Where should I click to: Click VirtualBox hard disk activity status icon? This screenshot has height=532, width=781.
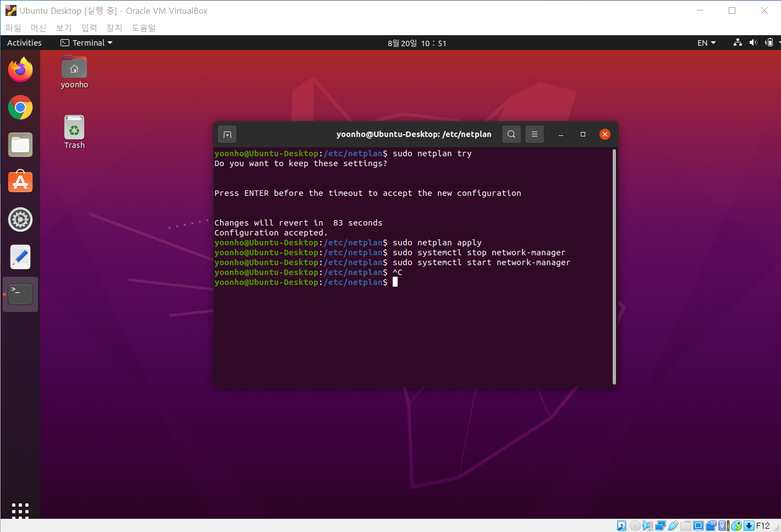click(621, 525)
